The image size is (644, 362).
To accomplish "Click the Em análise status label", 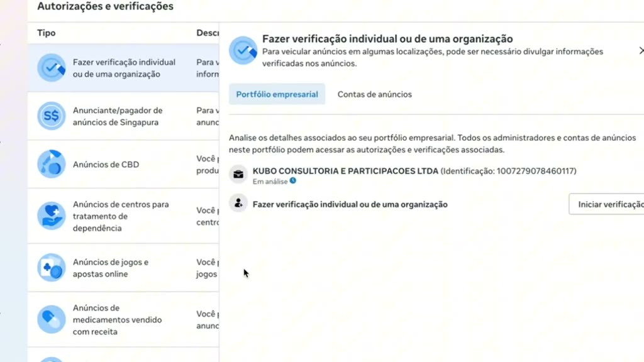I will pyautogui.click(x=270, y=182).
